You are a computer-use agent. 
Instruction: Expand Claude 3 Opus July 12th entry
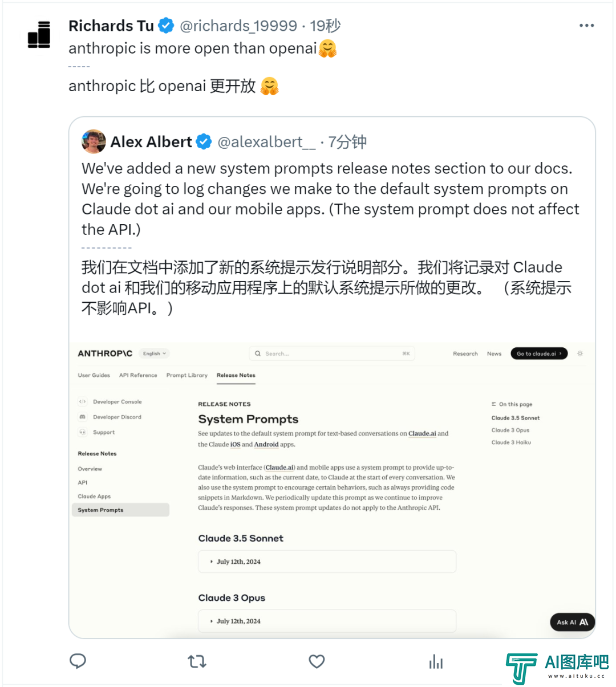(327, 621)
